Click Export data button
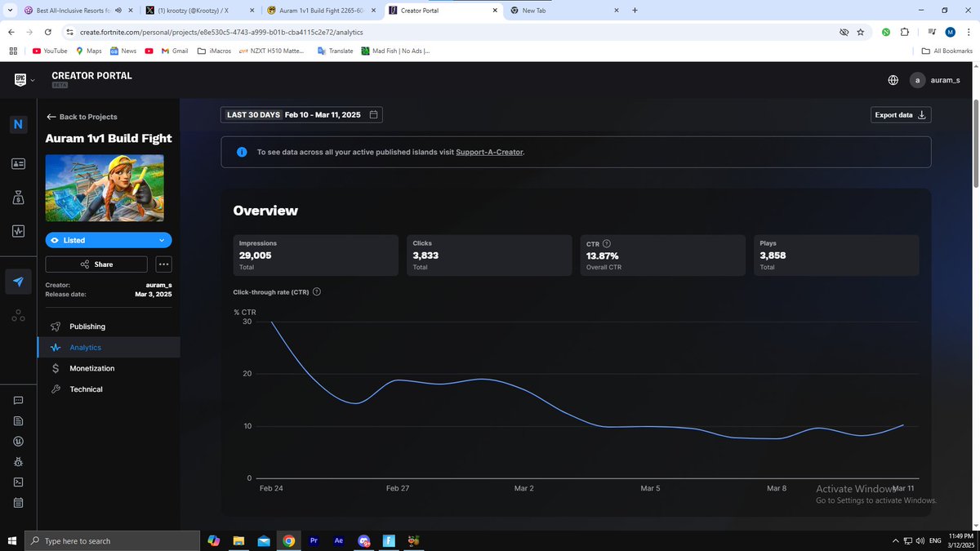The width and height of the screenshot is (980, 551). (x=901, y=115)
